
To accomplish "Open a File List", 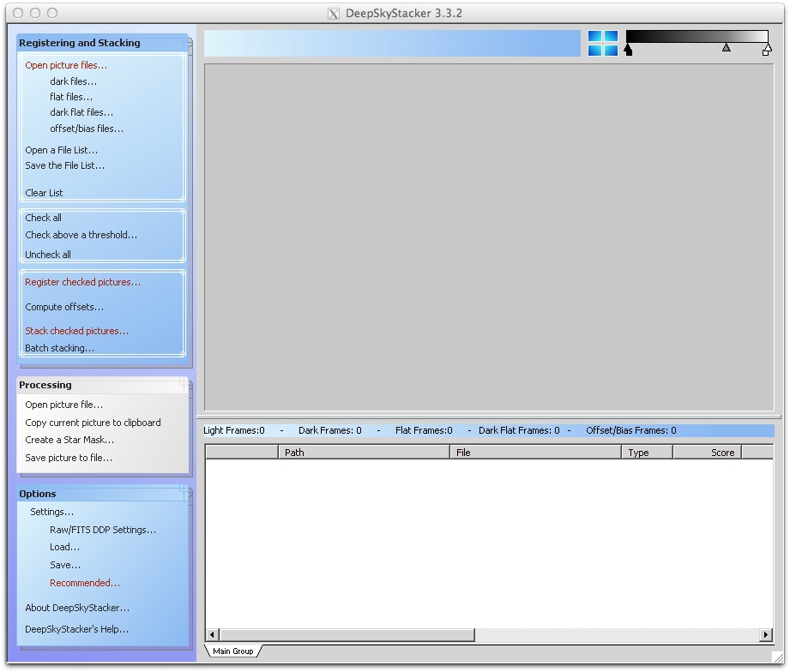I will 62,150.
